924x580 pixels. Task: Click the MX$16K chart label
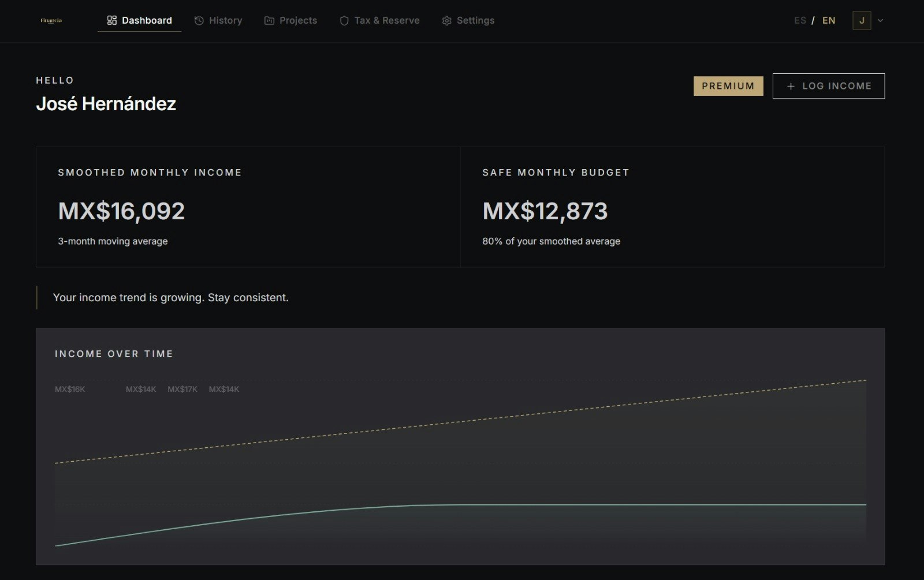coord(70,389)
